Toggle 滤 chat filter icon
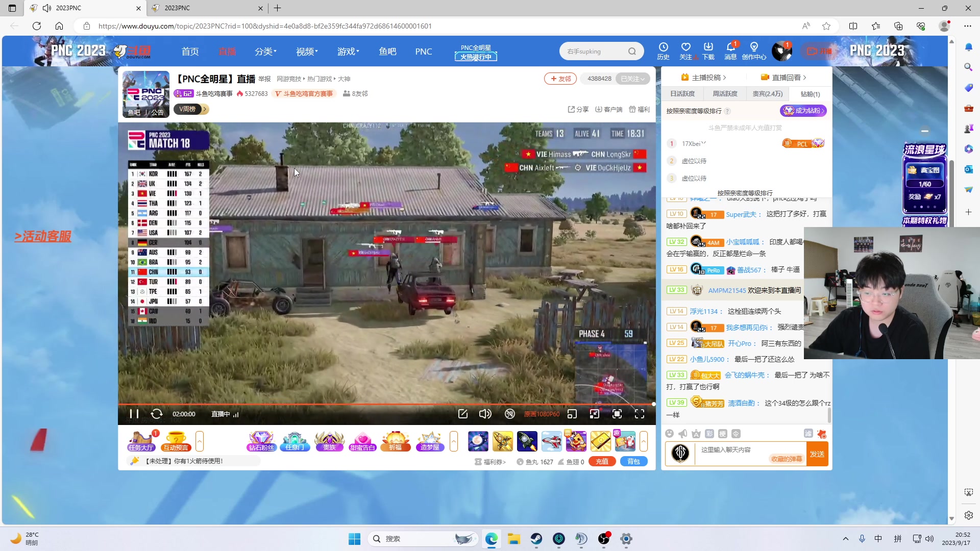The height and width of the screenshot is (551, 980). coord(808,433)
